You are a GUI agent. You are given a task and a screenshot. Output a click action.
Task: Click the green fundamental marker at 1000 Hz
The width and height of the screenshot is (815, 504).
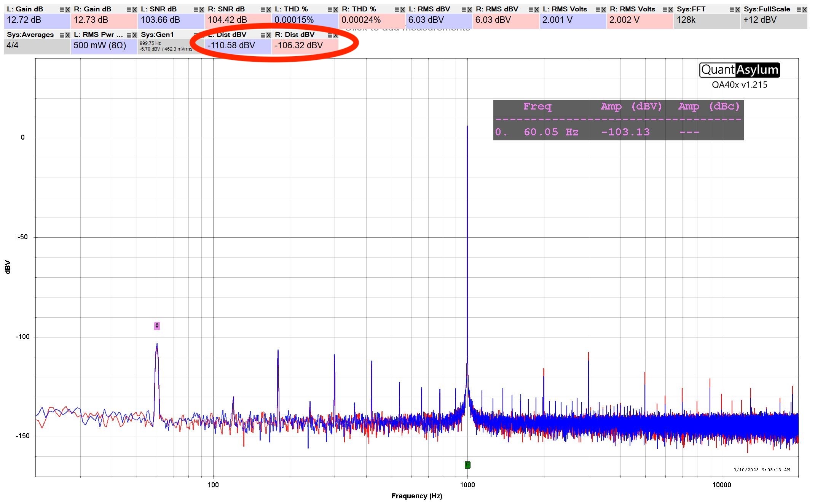467,465
